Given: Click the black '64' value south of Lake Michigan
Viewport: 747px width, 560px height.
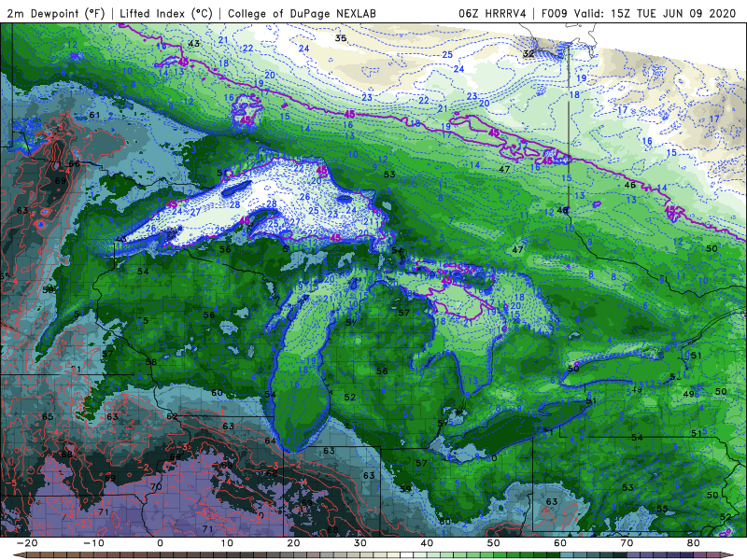Looking at the screenshot, I should pyautogui.click(x=270, y=441).
